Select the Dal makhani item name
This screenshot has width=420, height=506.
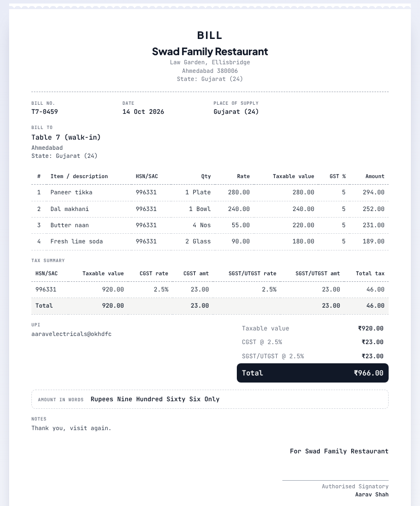69,209
